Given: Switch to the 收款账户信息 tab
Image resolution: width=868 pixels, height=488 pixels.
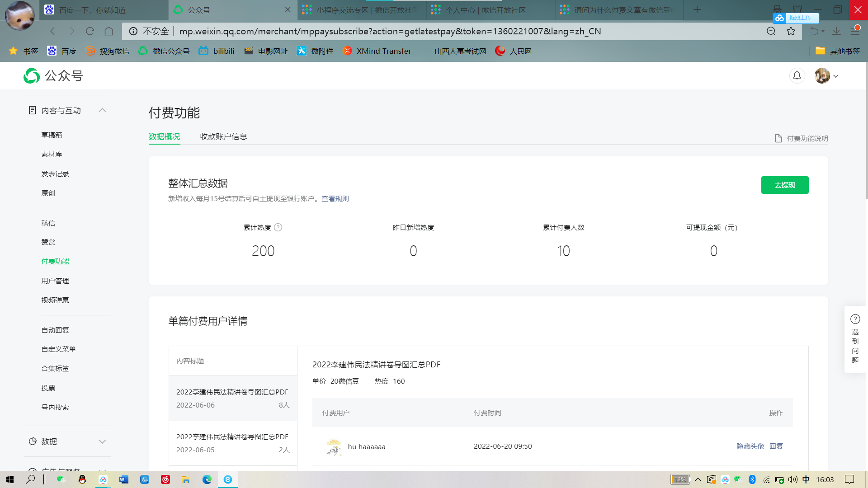Looking at the screenshot, I should [223, 136].
